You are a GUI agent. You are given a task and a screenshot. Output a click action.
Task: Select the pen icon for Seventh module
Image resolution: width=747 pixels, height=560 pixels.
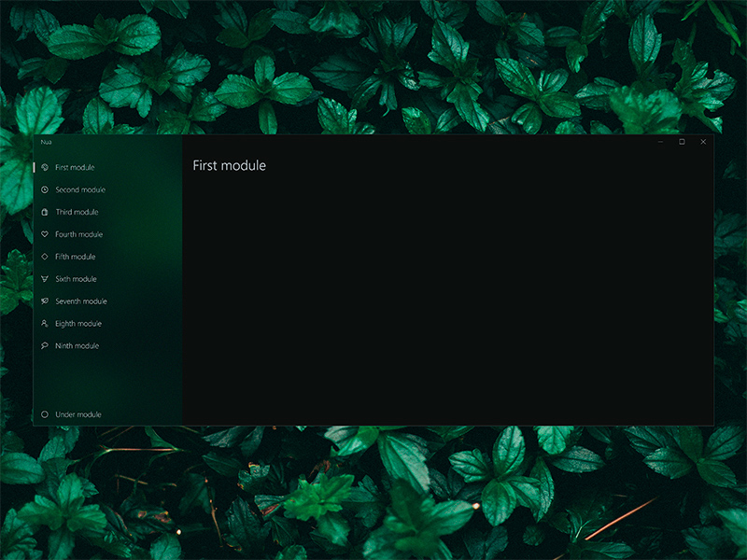(x=44, y=301)
